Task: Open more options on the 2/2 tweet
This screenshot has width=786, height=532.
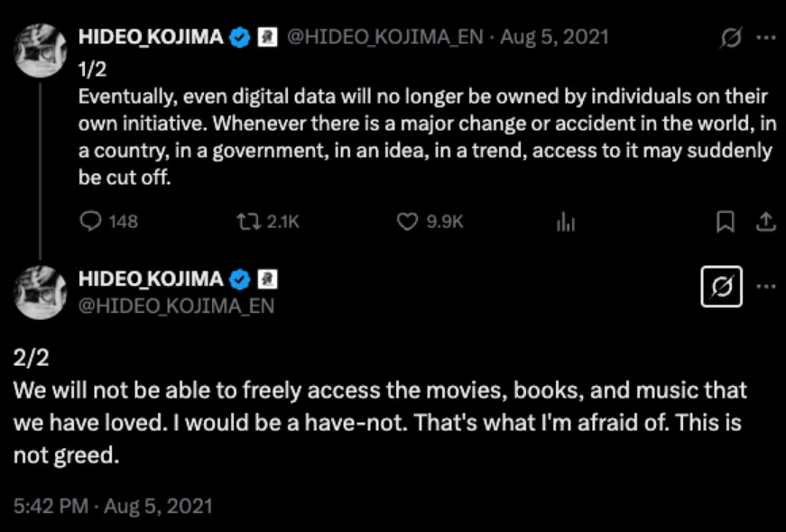Action: click(x=766, y=287)
